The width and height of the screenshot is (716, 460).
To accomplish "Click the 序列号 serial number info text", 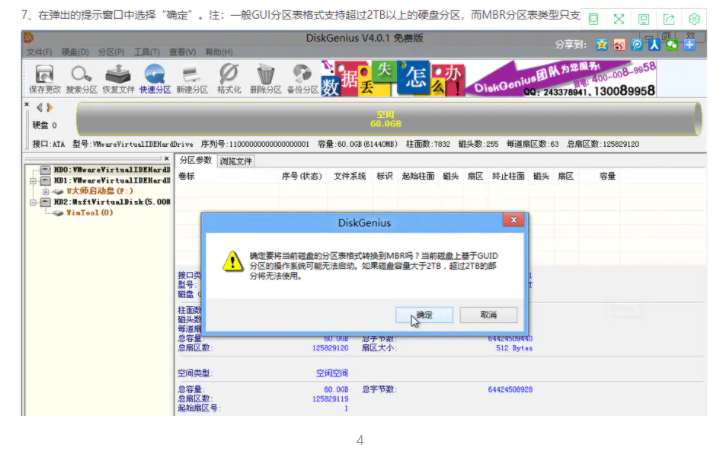I will (255, 144).
